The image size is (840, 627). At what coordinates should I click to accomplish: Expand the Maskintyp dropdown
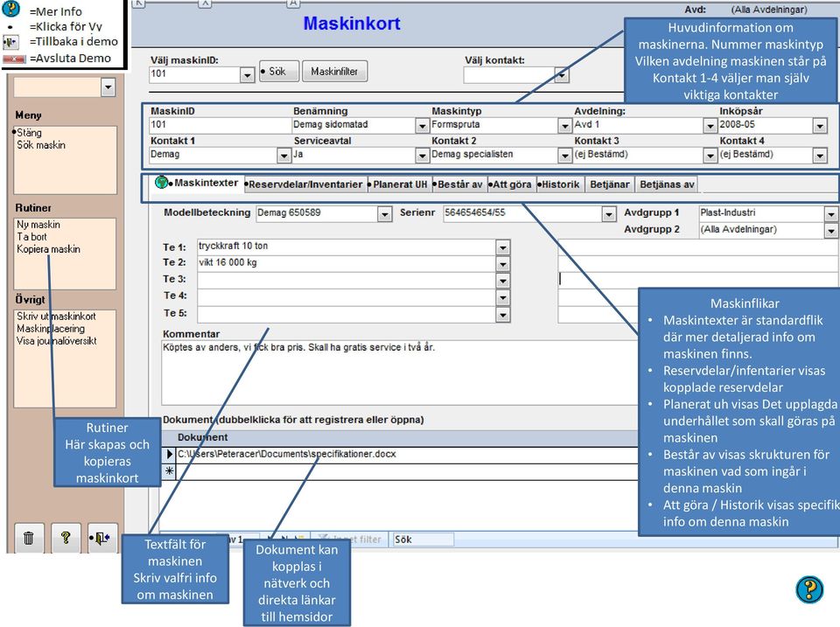tap(564, 126)
